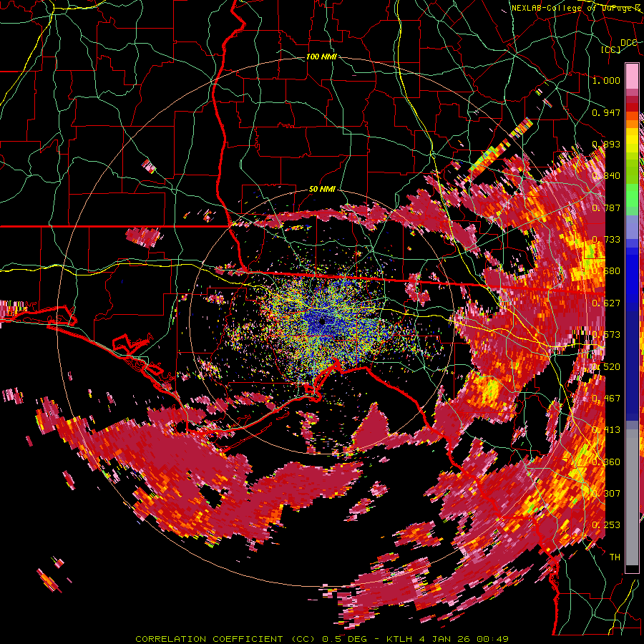The image size is (644, 644).
Task: Click the NEXLAB-College of DuPage credit text
Action: pyautogui.click(x=577, y=8)
